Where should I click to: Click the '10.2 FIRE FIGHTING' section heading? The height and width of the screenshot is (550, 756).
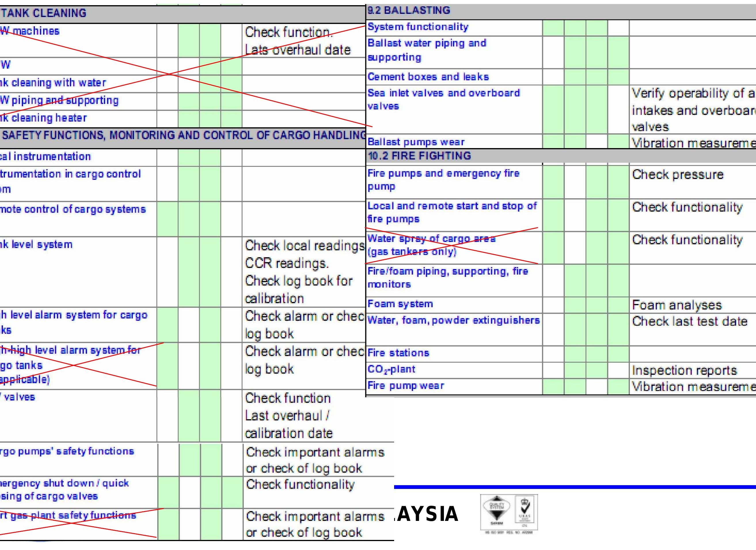[419, 156]
